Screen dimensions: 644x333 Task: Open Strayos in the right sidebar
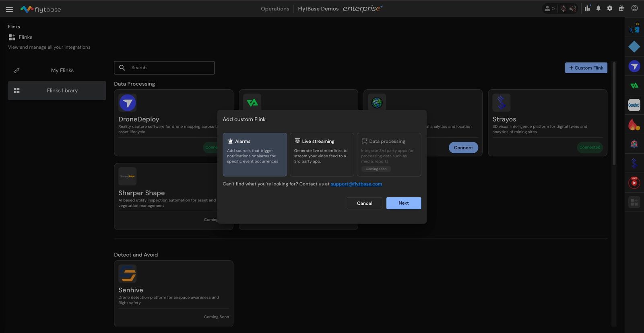(x=634, y=163)
